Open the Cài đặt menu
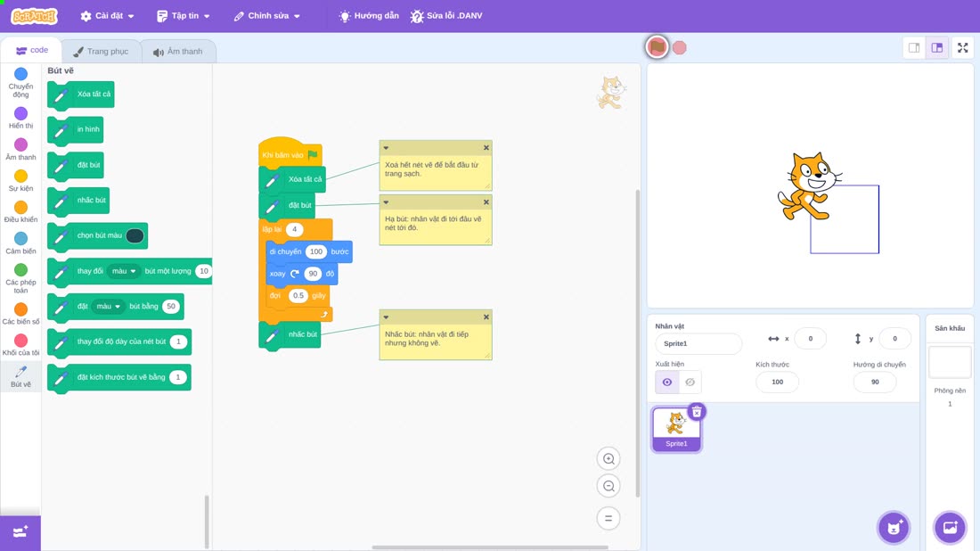 (108, 16)
